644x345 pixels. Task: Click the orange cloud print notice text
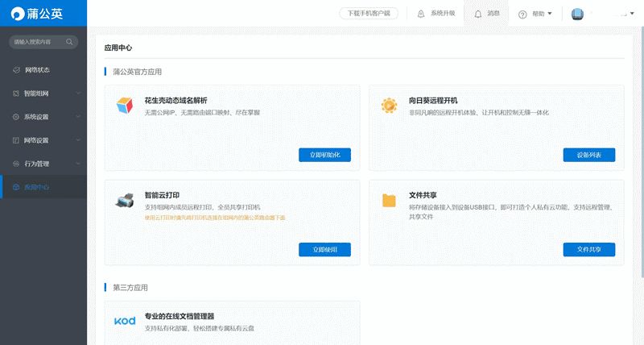pyautogui.click(x=215, y=218)
